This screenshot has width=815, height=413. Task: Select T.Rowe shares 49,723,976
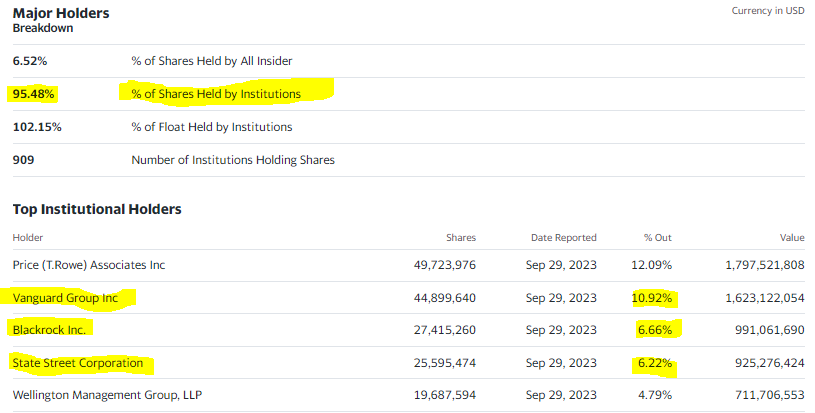[x=445, y=265]
